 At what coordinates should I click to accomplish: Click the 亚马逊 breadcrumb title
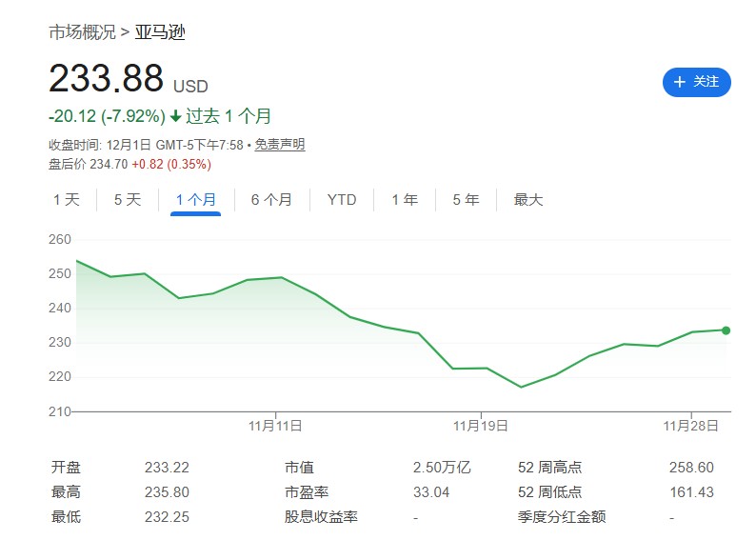[160, 32]
